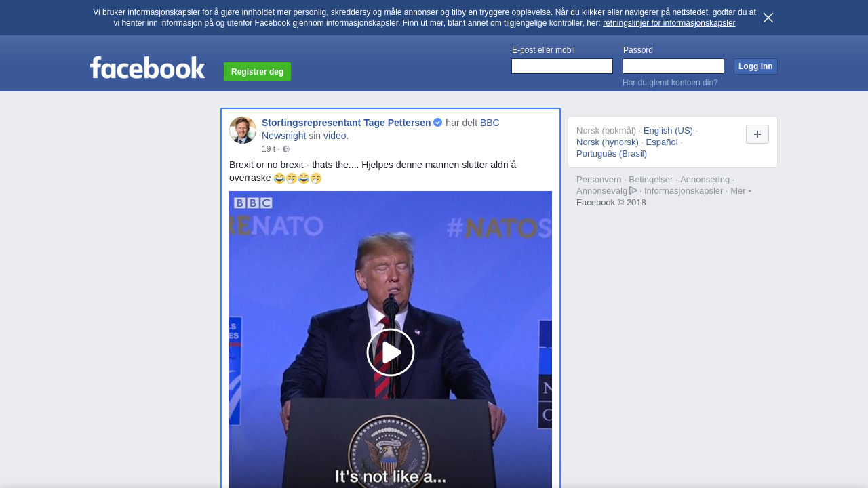Image resolution: width=868 pixels, height=488 pixels.
Task: Switch language to Português (Brasil)
Action: click(612, 154)
